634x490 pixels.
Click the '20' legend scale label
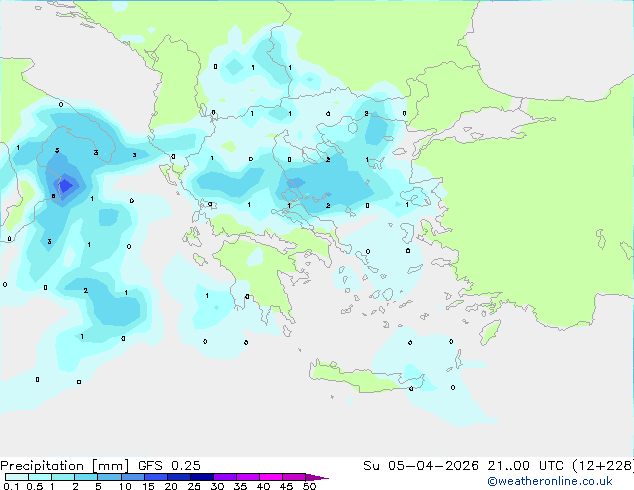[171, 486]
